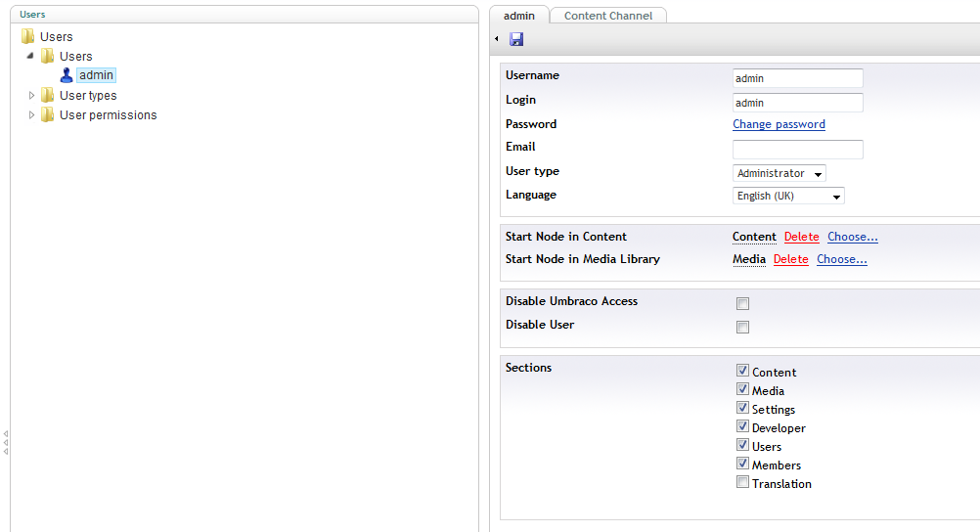Click the Users panel header title

[x=32, y=14]
